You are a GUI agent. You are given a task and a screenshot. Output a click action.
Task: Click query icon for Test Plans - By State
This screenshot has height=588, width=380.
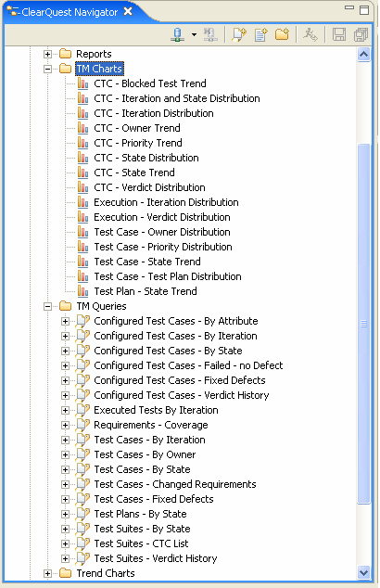click(x=82, y=514)
